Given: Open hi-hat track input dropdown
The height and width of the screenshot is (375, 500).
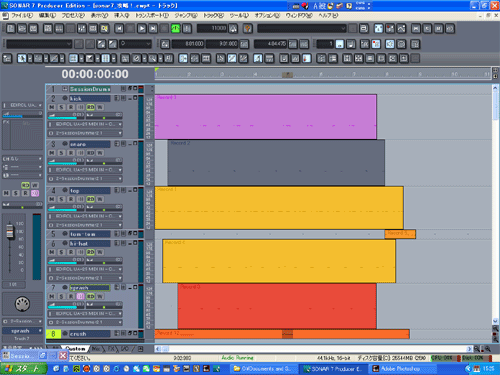Looking at the screenshot, I should (x=85, y=269).
